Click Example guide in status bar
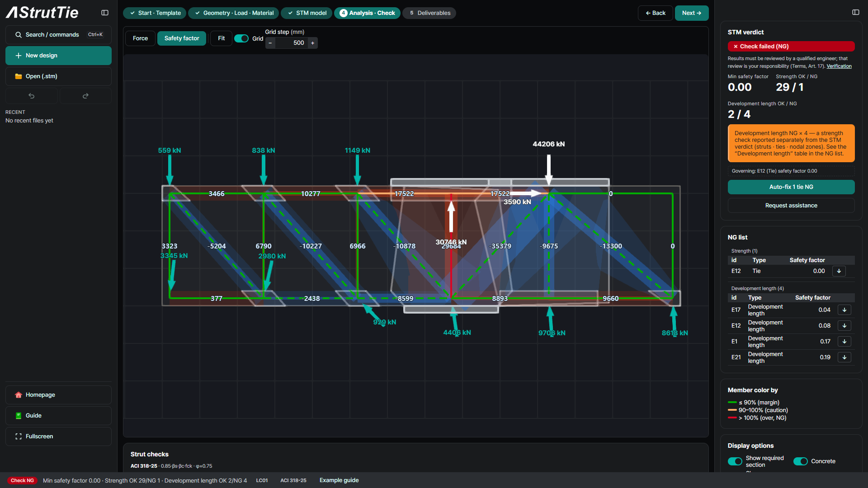868x488 pixels. (x=339, y=480)
